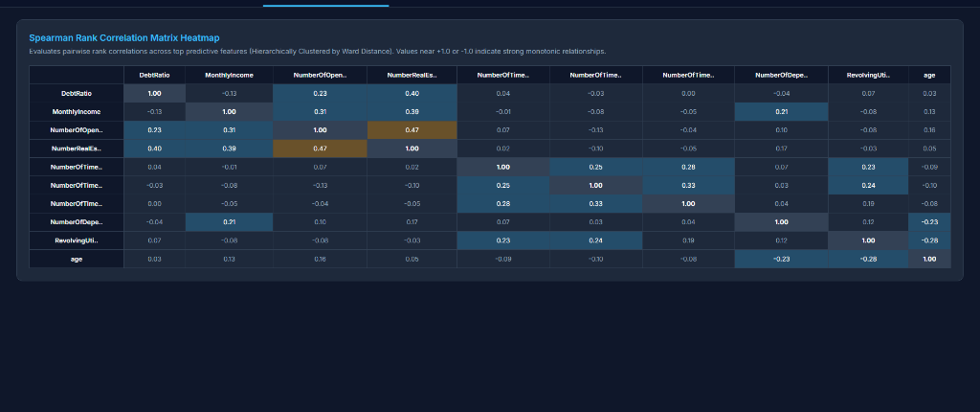The image size is (980, 412).
Task: Pick 0.03 in age row, DebtRatio column
Action: 154,259
